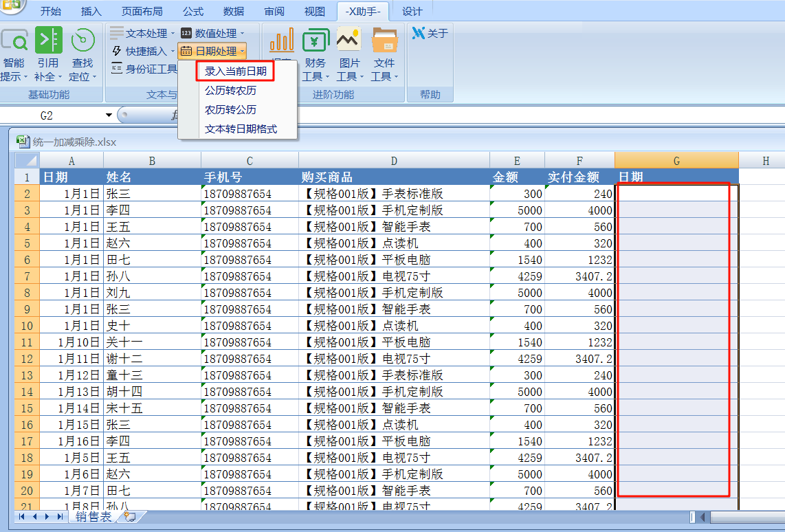Open the 财务工具 finance tools icon

(316, 55)
